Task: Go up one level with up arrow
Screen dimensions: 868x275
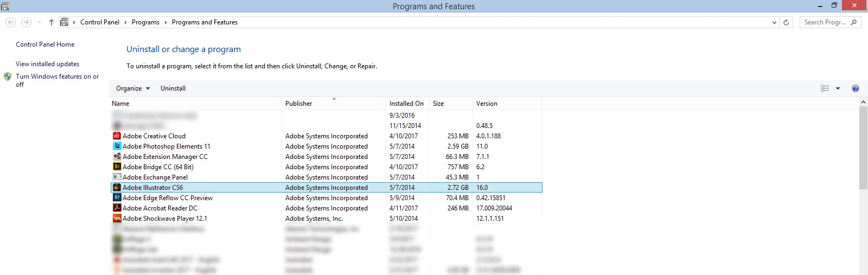Action: tap(52, 22)
